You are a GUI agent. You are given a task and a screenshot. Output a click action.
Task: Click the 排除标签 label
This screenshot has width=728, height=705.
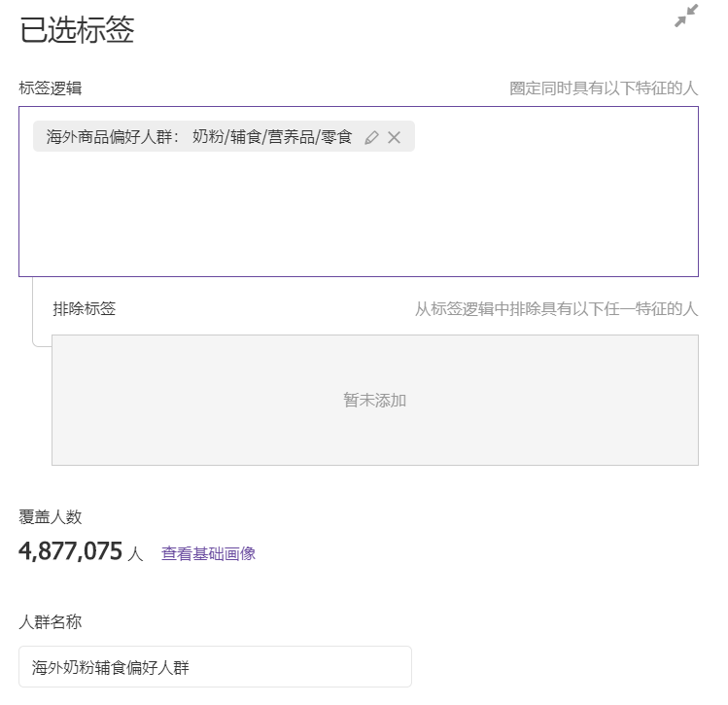click(x=84, y=308)
